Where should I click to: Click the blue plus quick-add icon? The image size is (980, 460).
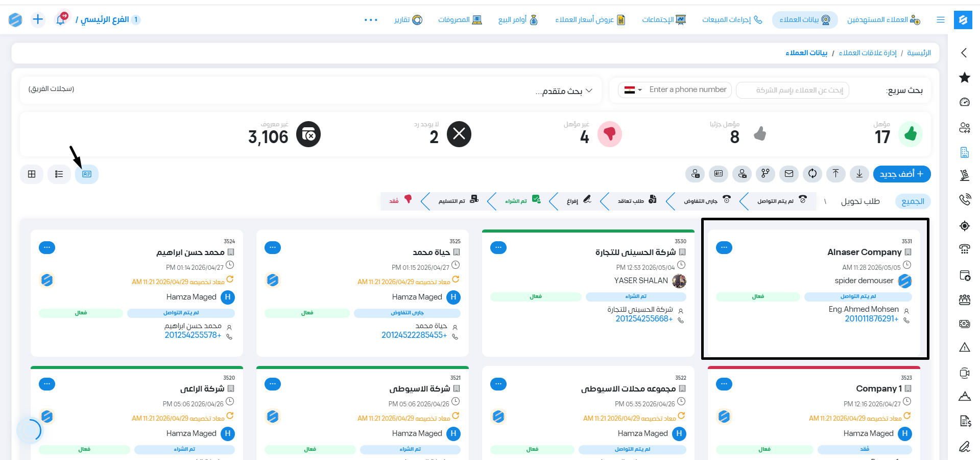coord(38,19)
